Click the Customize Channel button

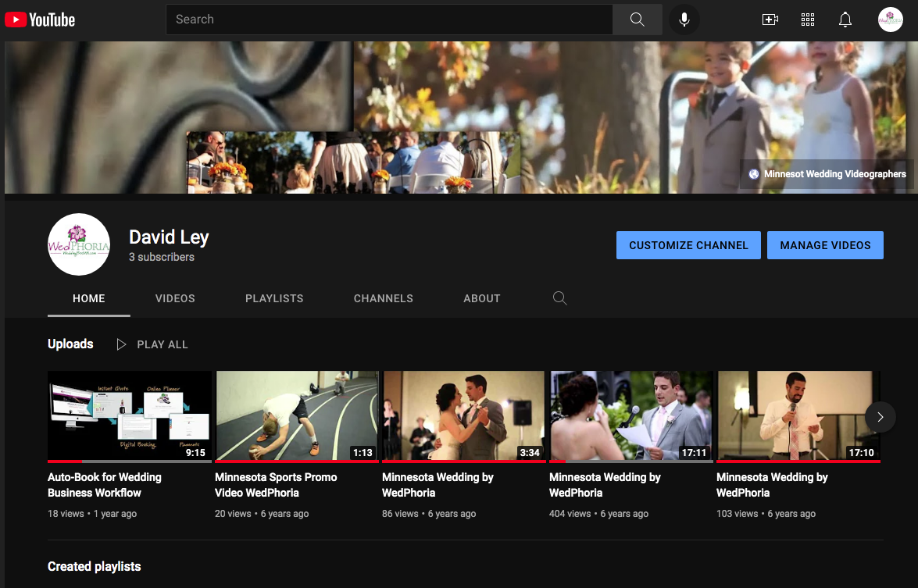(x=688, y=245)
